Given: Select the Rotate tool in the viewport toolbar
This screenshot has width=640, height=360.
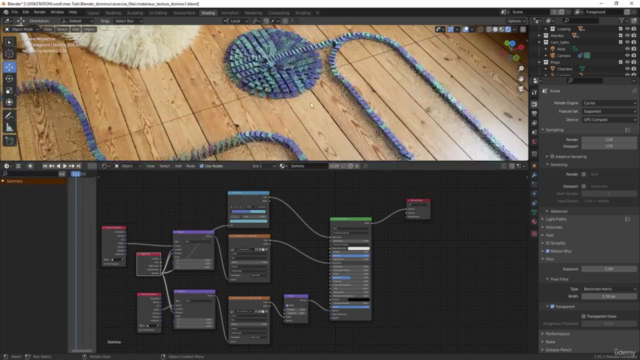Looking at the screenshot, I should point(9,79).
